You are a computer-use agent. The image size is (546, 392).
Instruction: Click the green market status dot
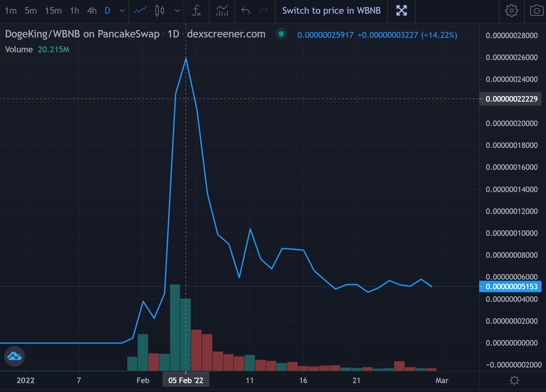click(281, 34)
